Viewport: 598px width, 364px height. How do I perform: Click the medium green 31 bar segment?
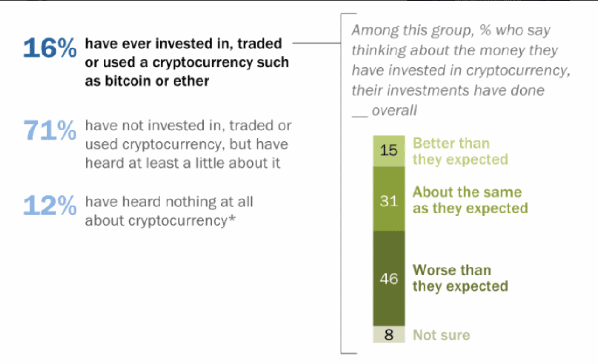coord(389,201)
